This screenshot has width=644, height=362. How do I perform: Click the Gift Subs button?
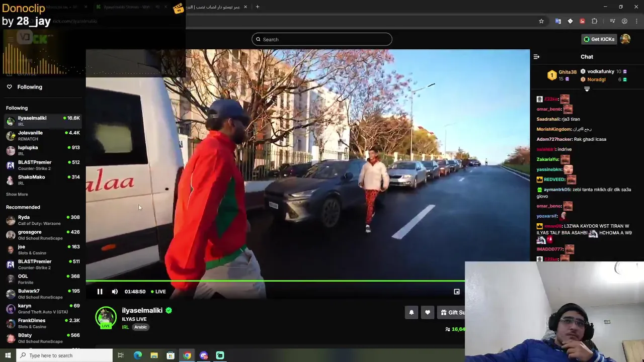coord(451,313)
